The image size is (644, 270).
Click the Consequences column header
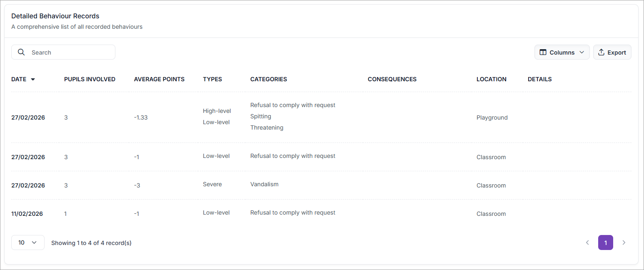pyautogui.click(x=392, y=79)
